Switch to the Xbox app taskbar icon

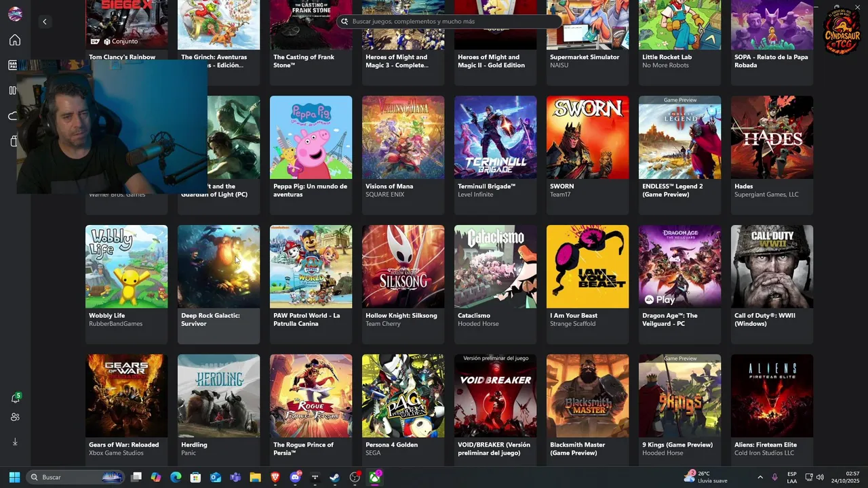pyautogui.click(x=374, y=477)
